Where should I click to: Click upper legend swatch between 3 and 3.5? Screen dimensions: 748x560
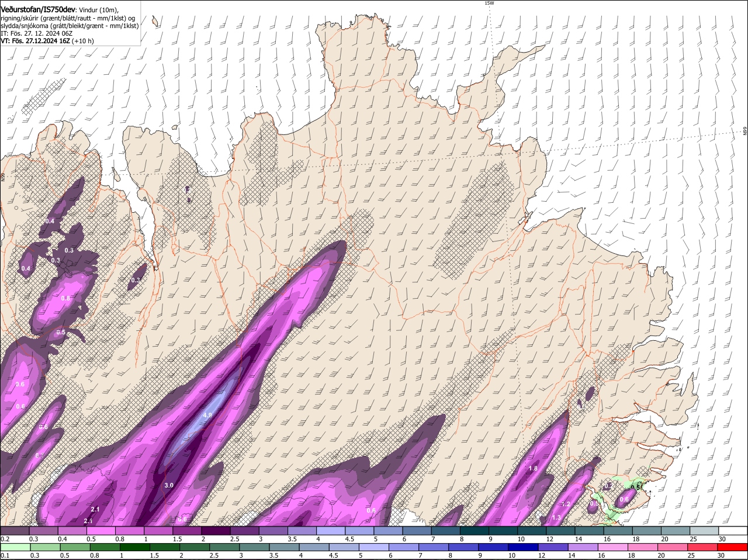(x=272, y=531)
